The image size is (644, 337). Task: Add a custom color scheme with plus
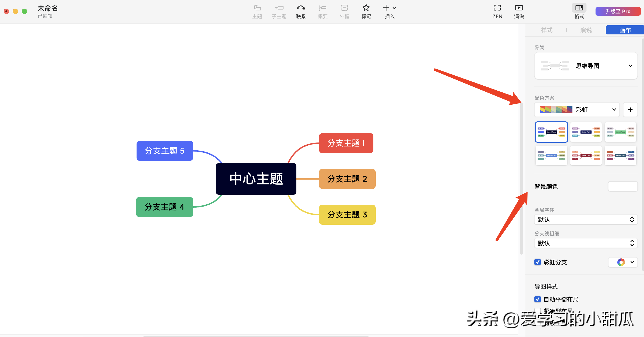coord(630,109)
